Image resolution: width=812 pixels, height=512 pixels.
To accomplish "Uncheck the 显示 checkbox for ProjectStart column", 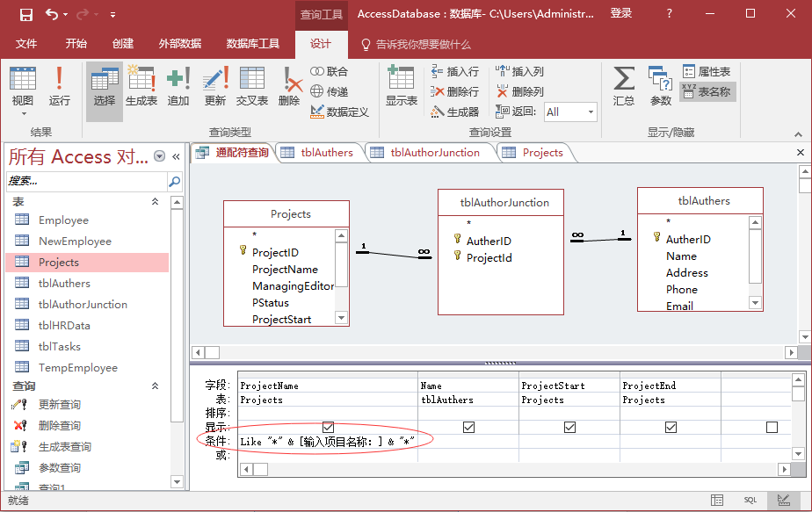I will click(x=569, y=428).
